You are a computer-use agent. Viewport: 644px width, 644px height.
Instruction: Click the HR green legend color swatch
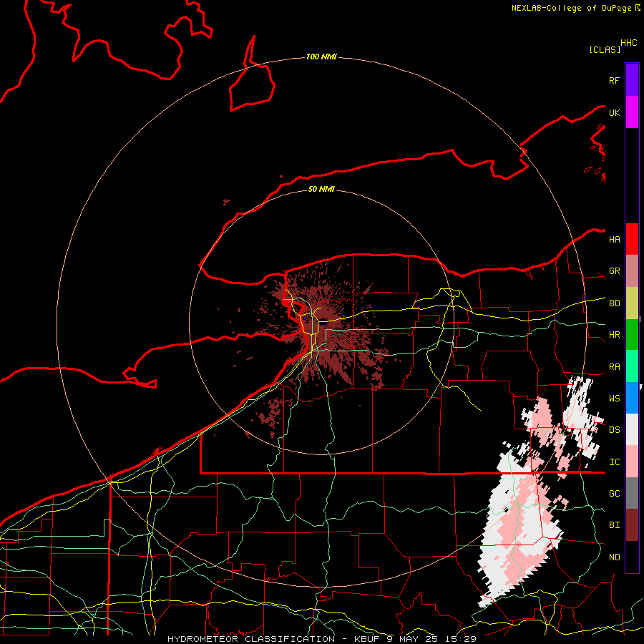632,334
